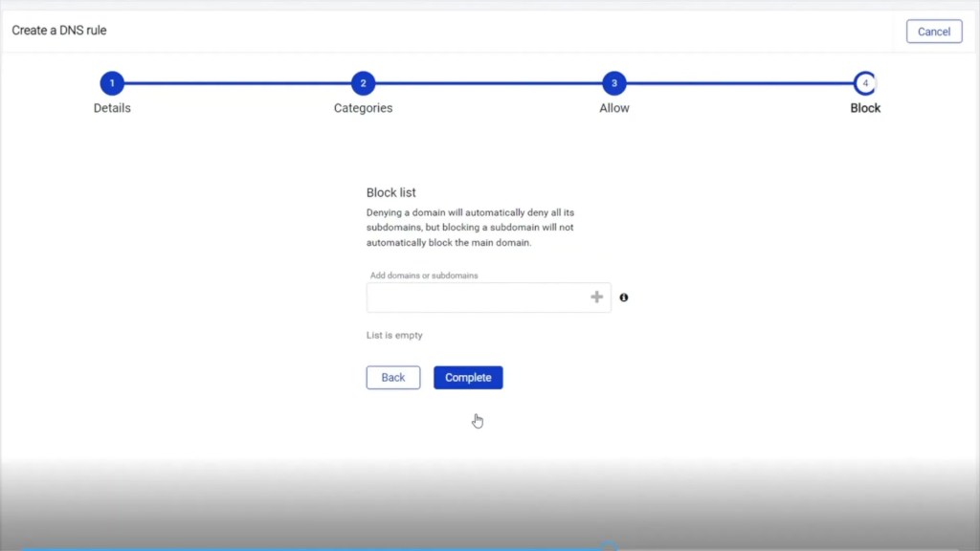Open the info icon beside domain field

pos(623,298)
